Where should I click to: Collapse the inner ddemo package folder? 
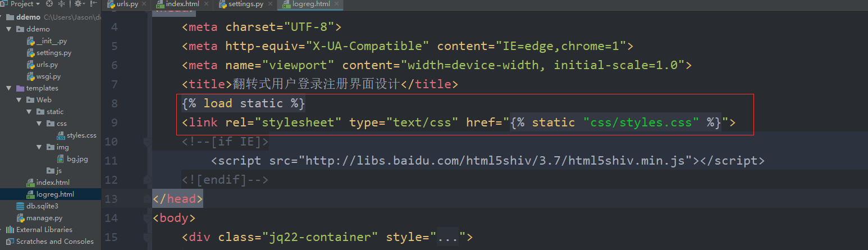(9, 29)
